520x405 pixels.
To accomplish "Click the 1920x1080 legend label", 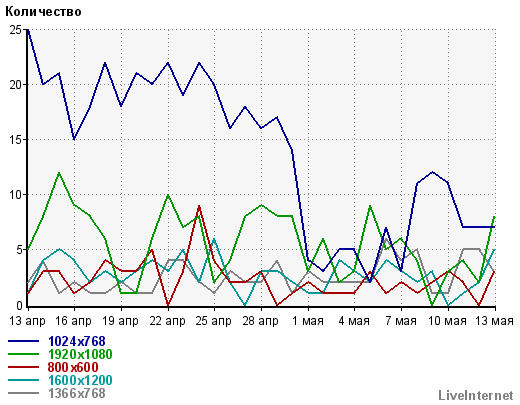I will (x=80, y=354).
